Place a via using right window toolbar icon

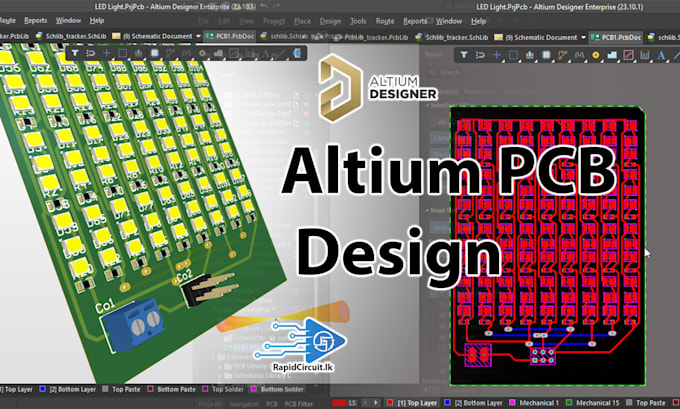coord(595,55)
